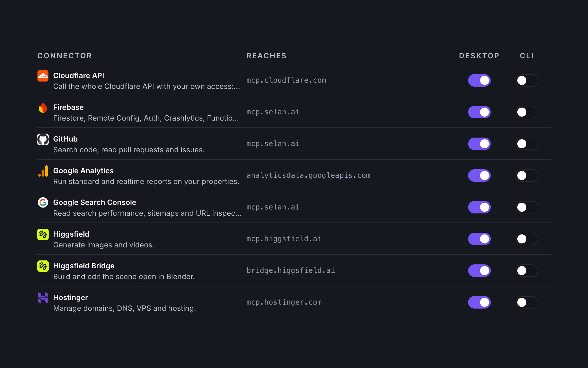
Task: Disable Desktop toggle for Cloudflare API
Action: [x=479, y=80]
